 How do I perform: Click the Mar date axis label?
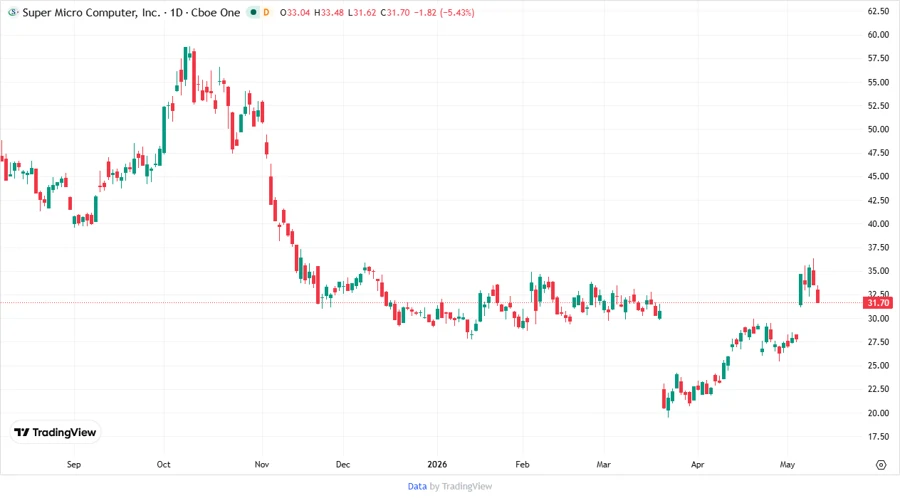(x=603, y=464)
